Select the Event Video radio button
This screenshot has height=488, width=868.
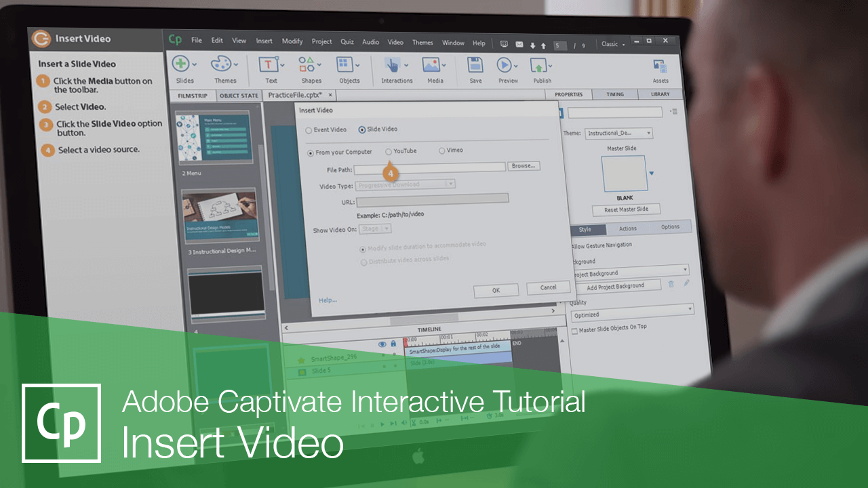[309, 130]
